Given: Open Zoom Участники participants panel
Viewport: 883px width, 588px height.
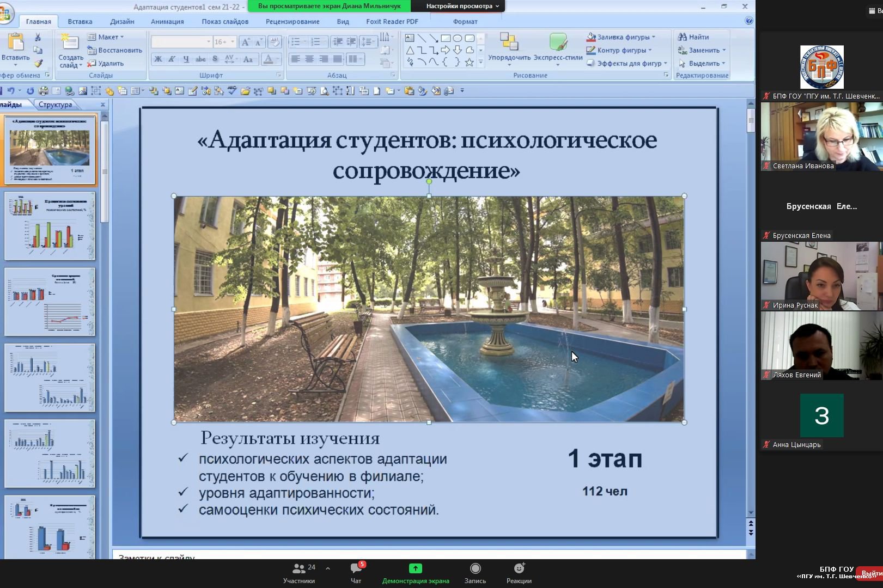Looking at the screenshot, I should pos(299,573).
